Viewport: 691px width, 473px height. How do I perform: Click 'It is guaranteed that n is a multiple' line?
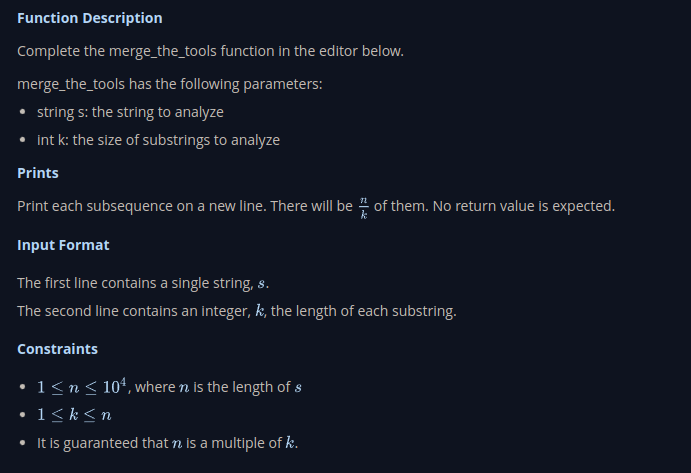[x=160, y=443]
